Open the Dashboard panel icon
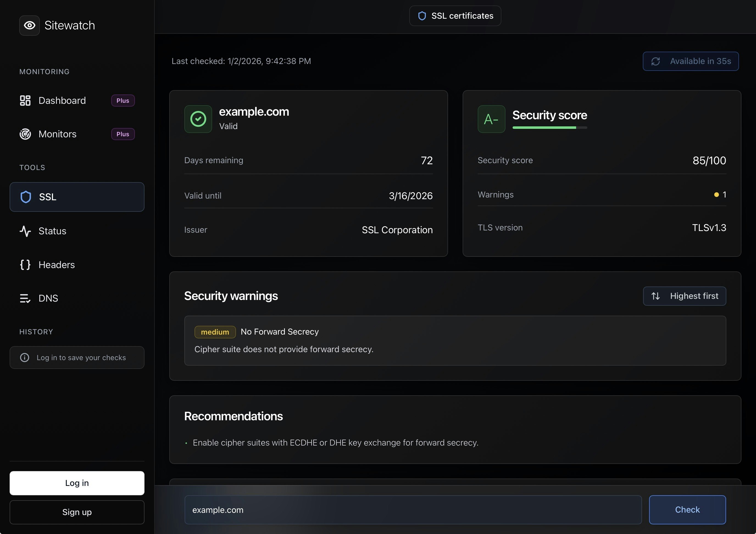756x534 pixels. point(25,101)
